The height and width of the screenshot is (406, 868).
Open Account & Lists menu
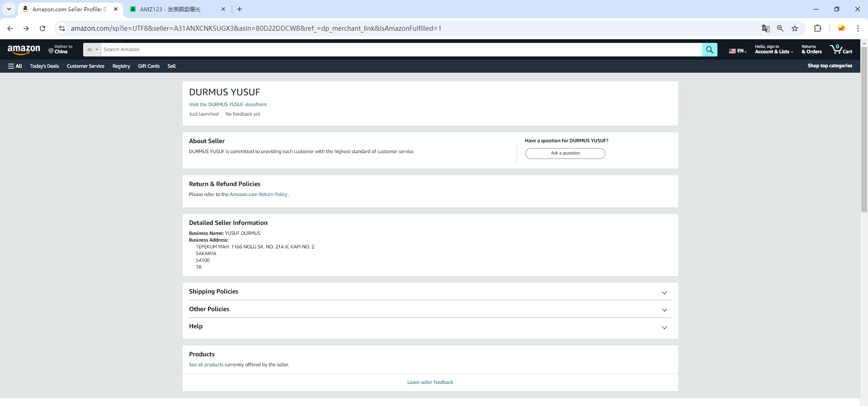774,49
